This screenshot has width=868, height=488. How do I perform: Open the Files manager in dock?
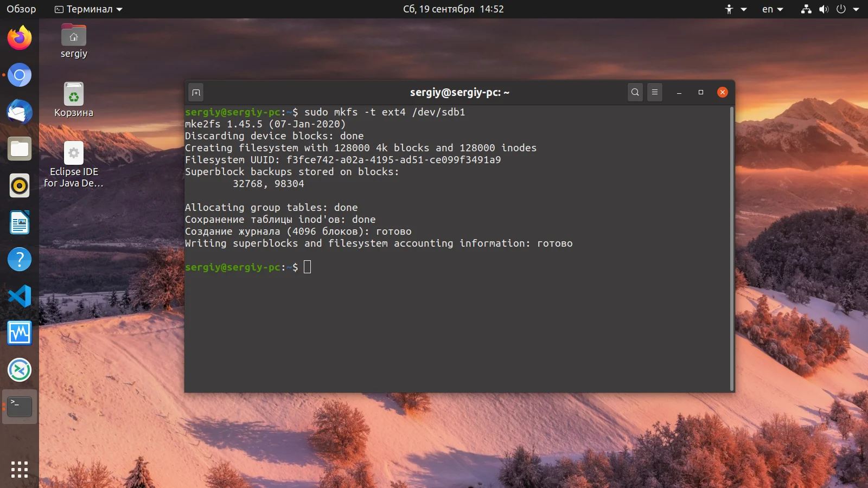20,149
